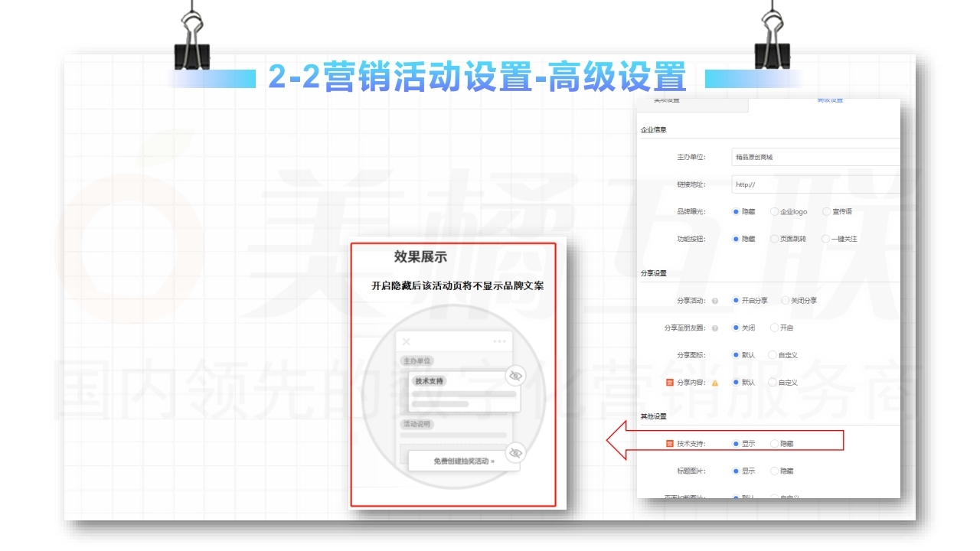Select 隐藏 for 功能按钮
980x551 pixels.
(x=736, y=239)
